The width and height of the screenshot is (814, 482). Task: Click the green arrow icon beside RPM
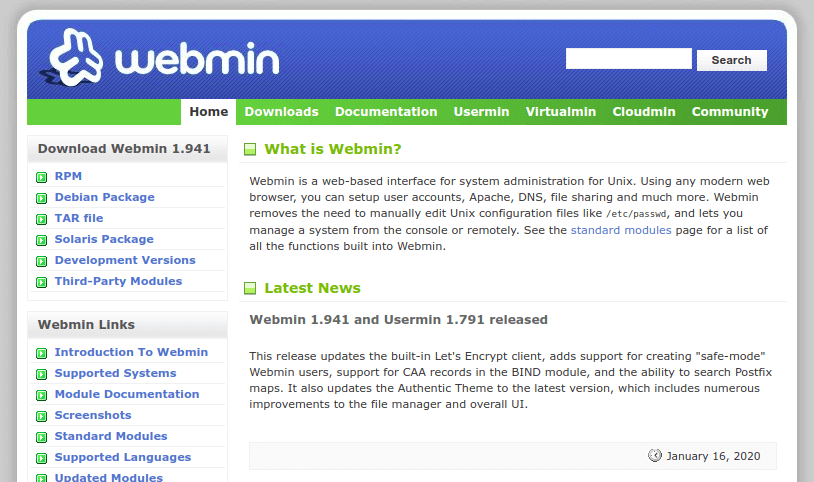coord(42,178)
